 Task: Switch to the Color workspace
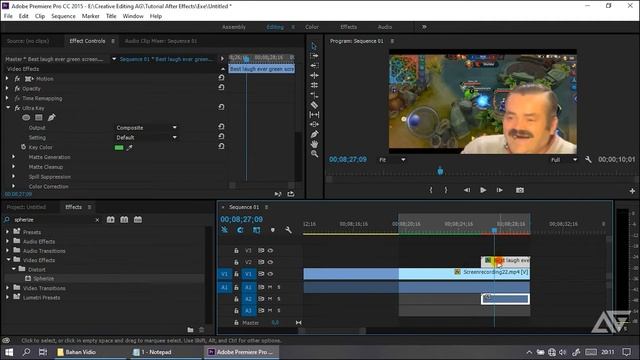coord(312,27)
